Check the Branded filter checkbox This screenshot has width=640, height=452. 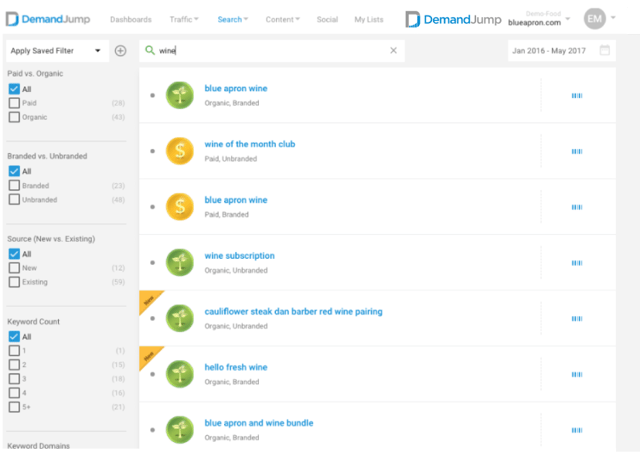click(x=14, y=185)
